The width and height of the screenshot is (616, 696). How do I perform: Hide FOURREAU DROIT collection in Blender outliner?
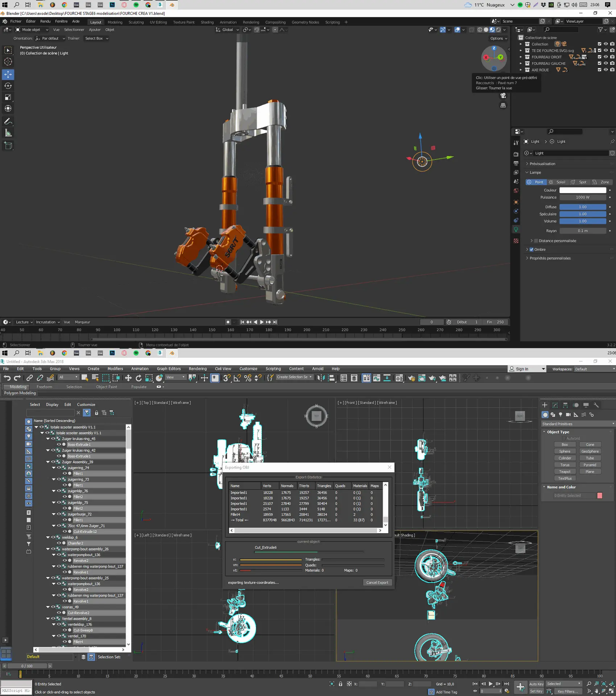tap(605, 57)
